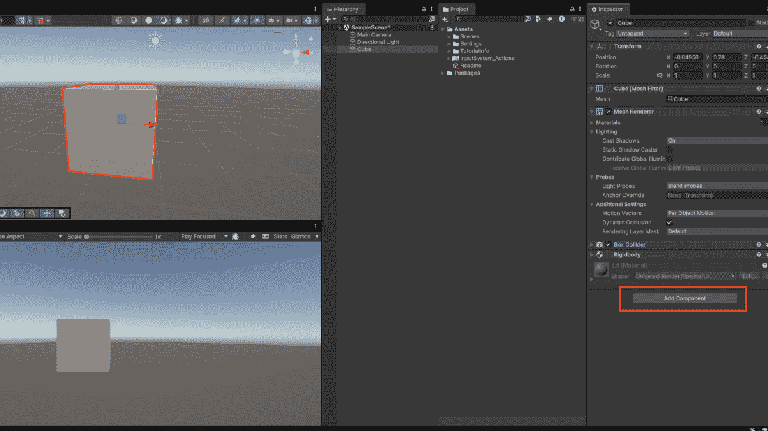Click the Scale X value field
This screenshot has height=431, width=768.
click(687, 75)
